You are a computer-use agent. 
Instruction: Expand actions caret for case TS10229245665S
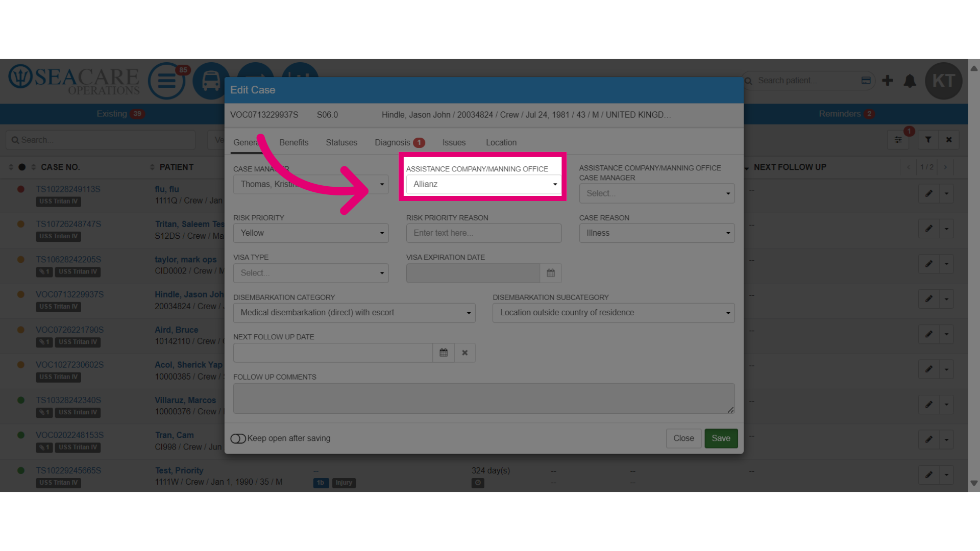pos(947,475)
